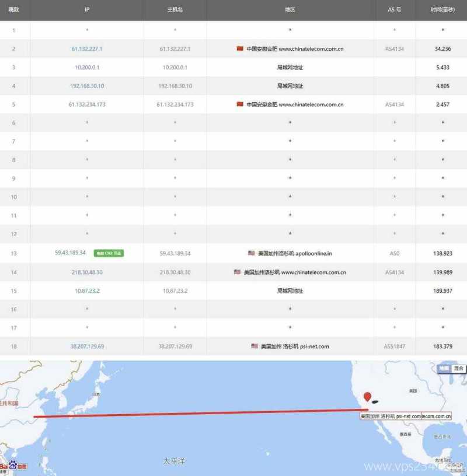
Task: Expand the 跳数 column header
Action: point(15,9)
